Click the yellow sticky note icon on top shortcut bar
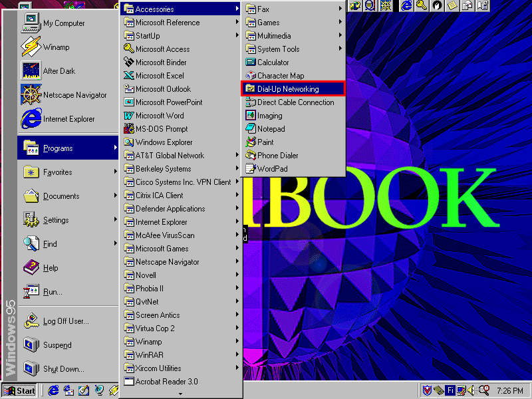 [452, 5]
